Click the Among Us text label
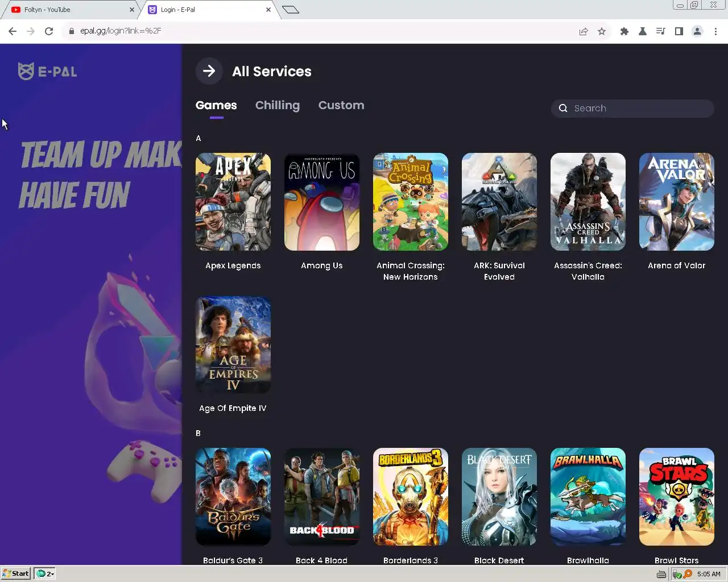 point(322,265)
